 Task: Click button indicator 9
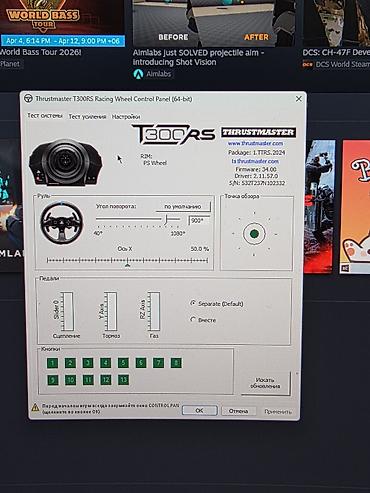pos(53,380)
